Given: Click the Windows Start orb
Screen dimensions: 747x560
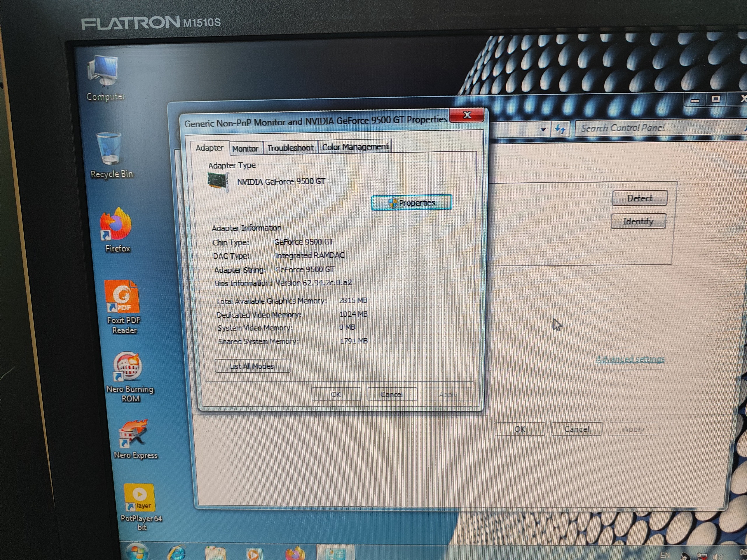Looking at the screenshot, I should (137, 552).
